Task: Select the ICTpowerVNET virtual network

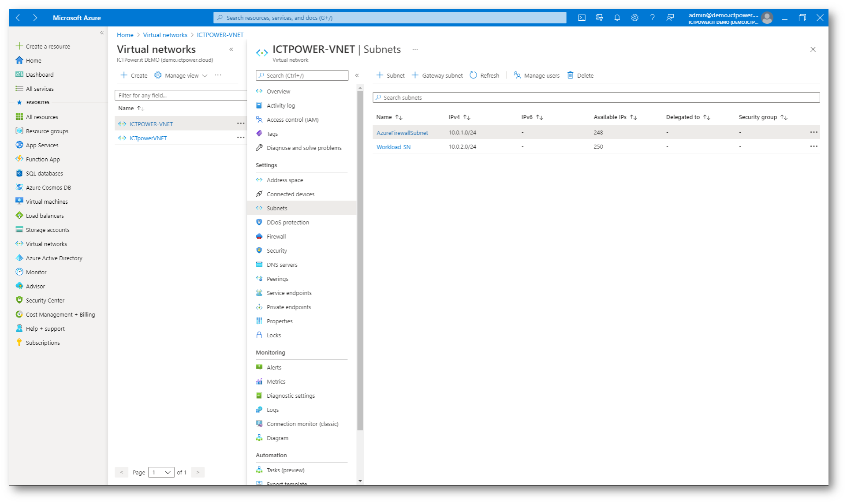Action: click(x=148, y=138)
